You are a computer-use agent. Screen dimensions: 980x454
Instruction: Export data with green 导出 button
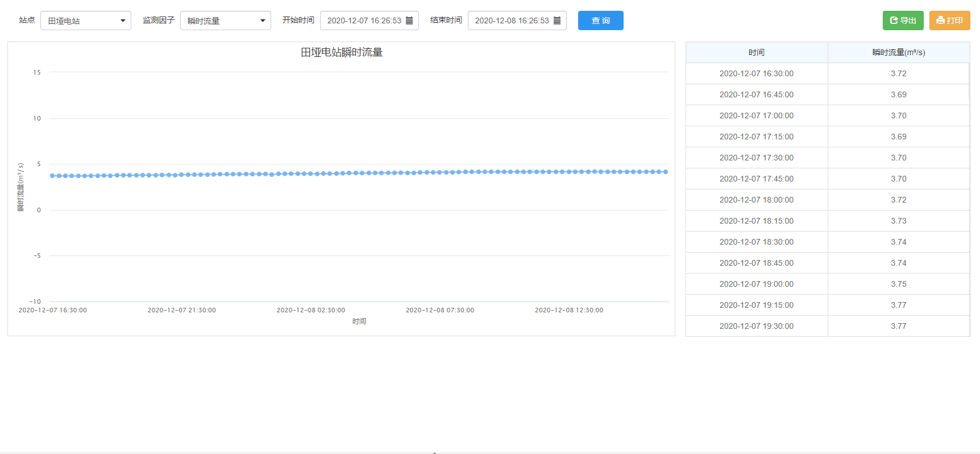[903, 20]
